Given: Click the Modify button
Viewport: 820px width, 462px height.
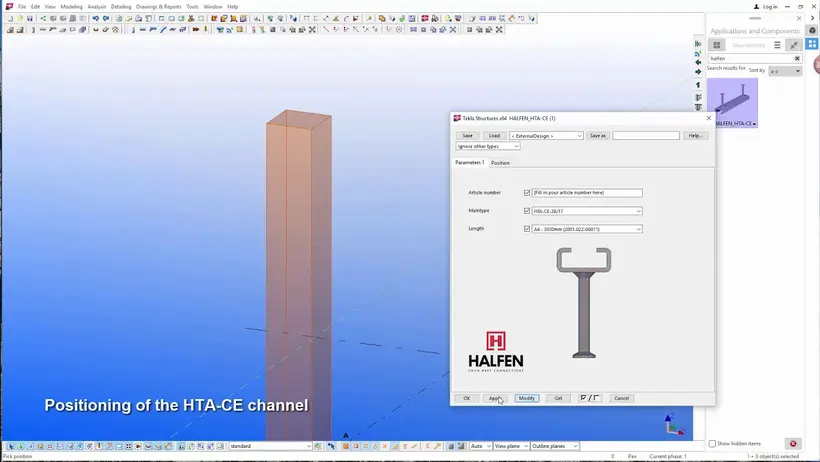Looking at the screenshot, I should tap(527, 398).
